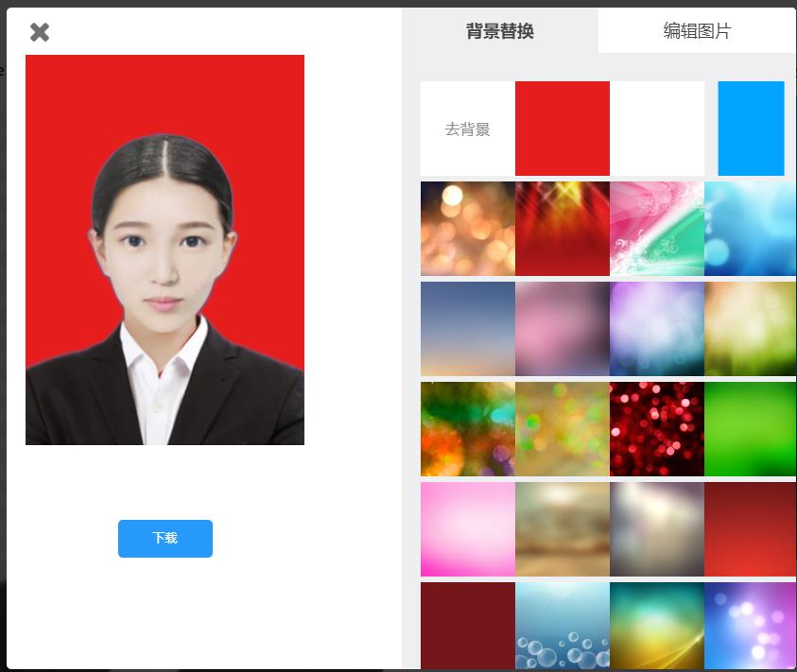Open the 编辑图片 tab
Viewport: 797px width, 672px height.
click(x=697, y=30)
